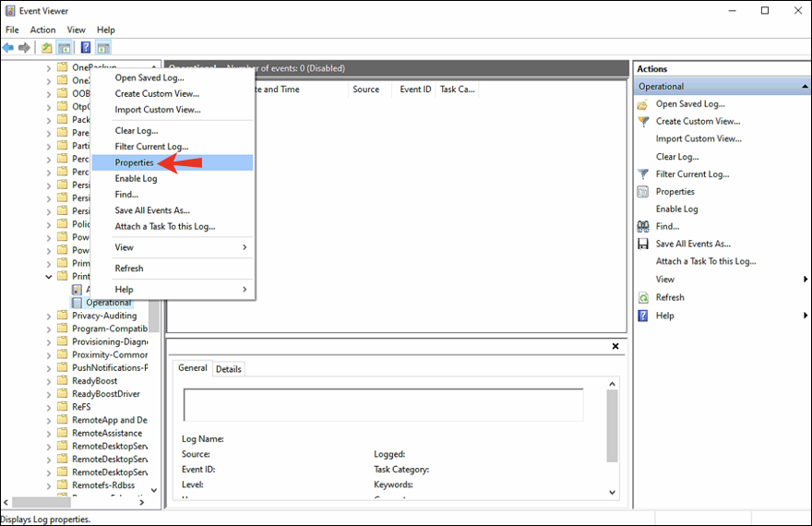Choose Attach a Task To this Log... in context menu
The width and height of the screenshot is (812, 526).
pyautogui.click(x=173, y=227)
